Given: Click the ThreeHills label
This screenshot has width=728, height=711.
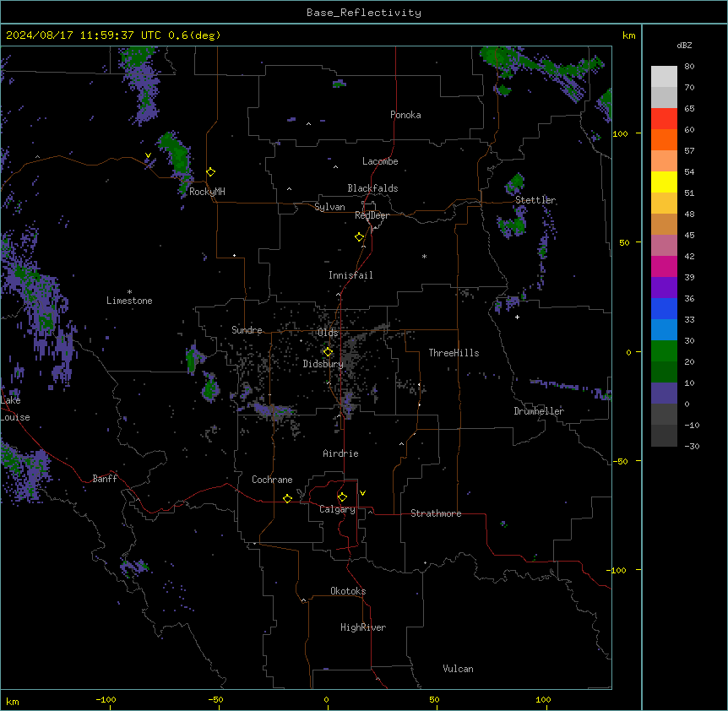Looking at the screenshot, I should [x=454, y=353].
